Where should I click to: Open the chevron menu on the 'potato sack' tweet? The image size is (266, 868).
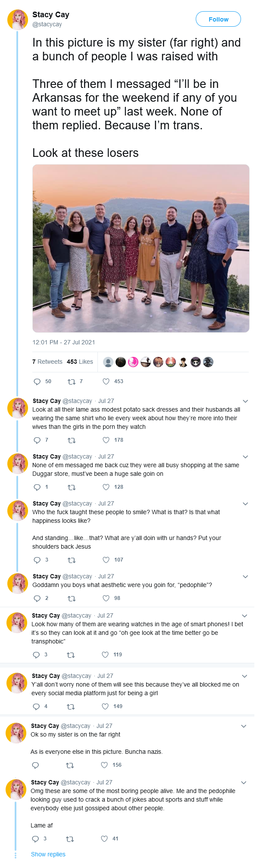(x=245, y=401)
